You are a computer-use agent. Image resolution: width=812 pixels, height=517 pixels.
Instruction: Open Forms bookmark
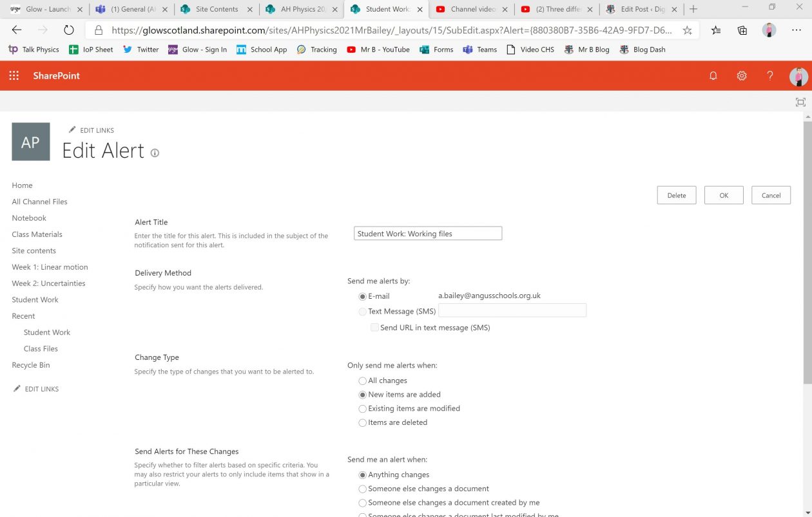[436, 50]
